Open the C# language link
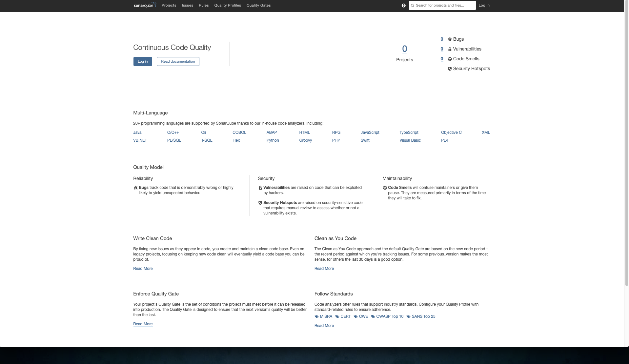This screenshot has width=629, height=364. [x=204, y=132]
